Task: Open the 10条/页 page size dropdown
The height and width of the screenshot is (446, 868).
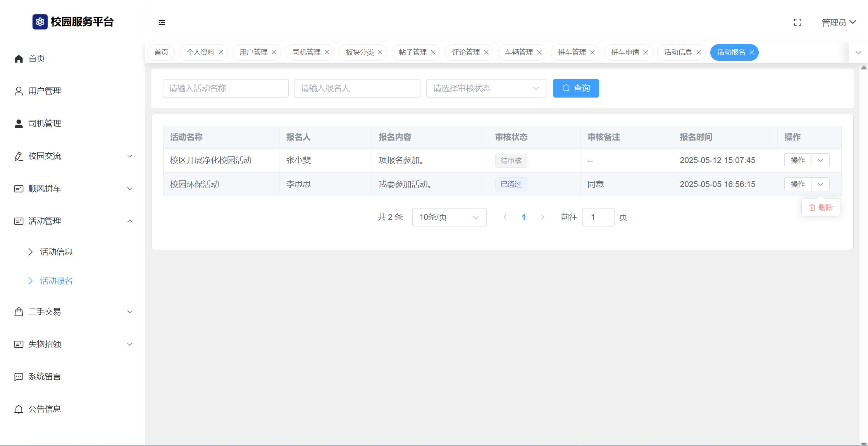Action: pos(449,217)
